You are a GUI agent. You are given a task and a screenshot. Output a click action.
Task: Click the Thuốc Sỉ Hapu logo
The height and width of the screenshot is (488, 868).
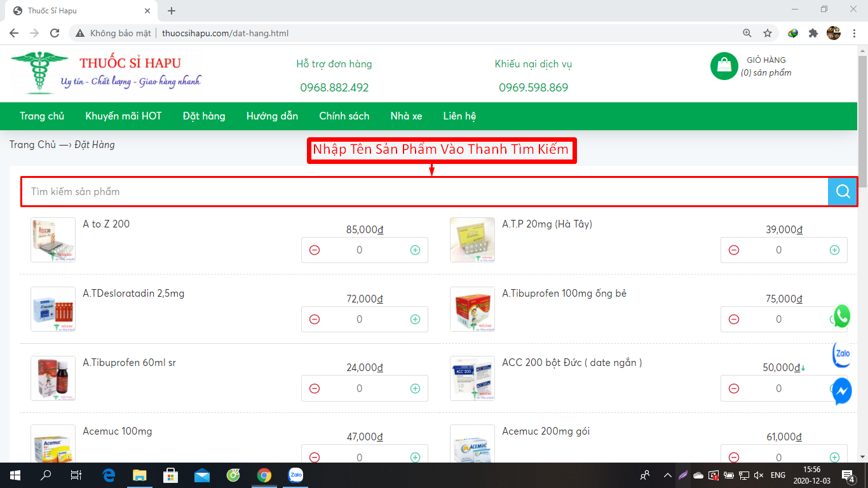pos(105,74)
